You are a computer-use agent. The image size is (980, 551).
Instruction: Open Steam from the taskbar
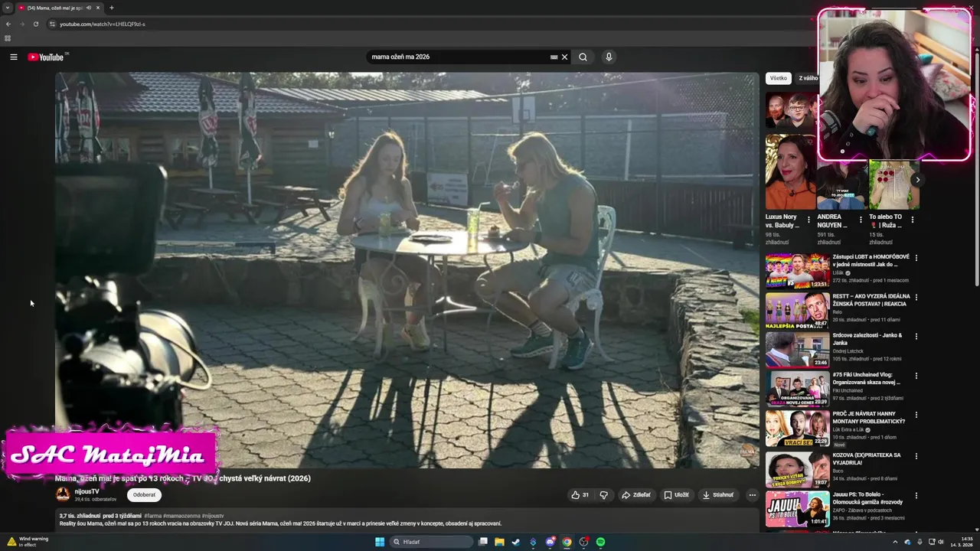tap(516, 542)
